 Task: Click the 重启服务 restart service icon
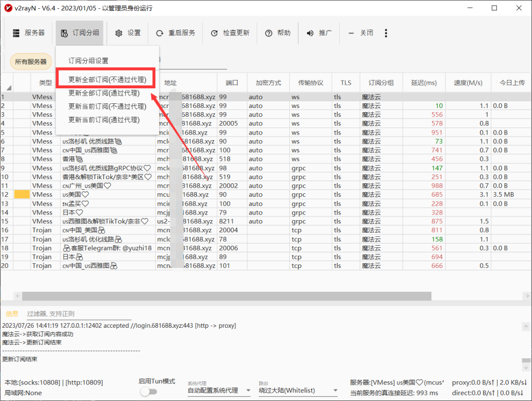(160, 32)
